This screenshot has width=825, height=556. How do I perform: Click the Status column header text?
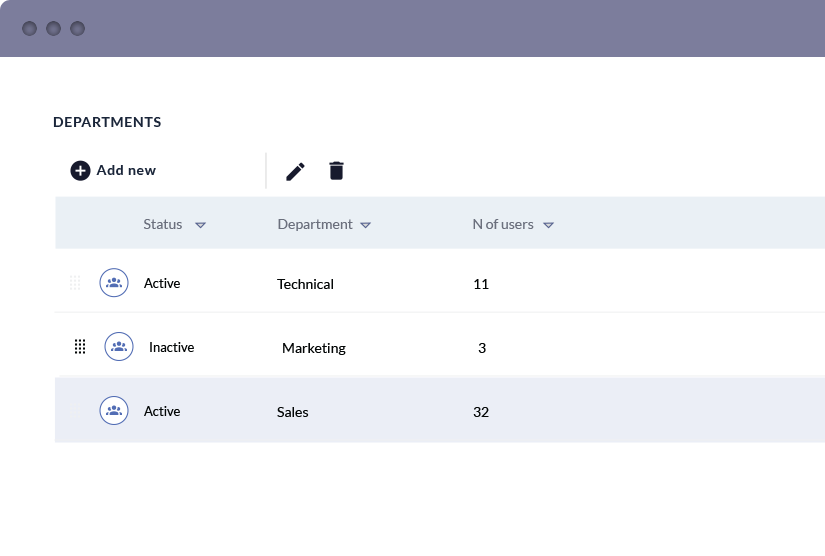[x=163, y=224]
